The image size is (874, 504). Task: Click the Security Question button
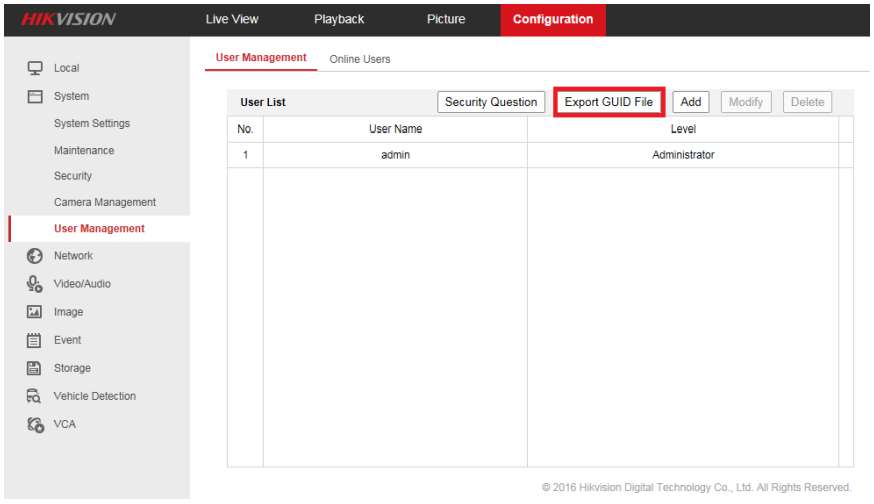pos(491,102)
